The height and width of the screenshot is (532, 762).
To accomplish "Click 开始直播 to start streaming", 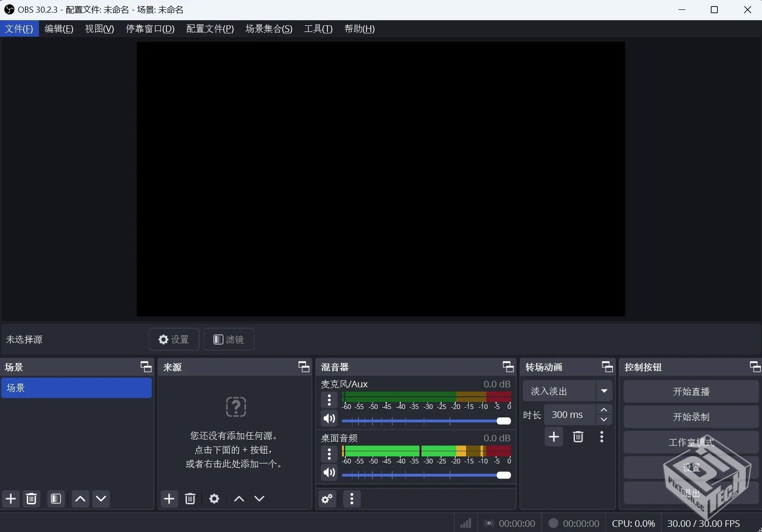I will pos(690,391).
